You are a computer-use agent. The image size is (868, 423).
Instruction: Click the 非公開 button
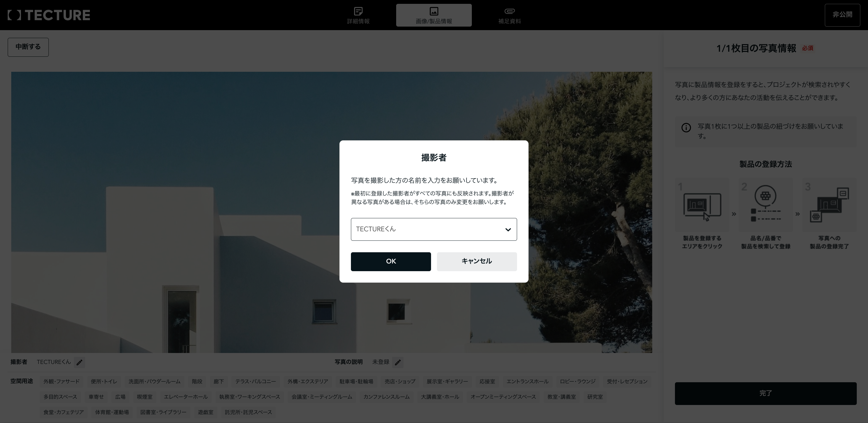(842, 15)
